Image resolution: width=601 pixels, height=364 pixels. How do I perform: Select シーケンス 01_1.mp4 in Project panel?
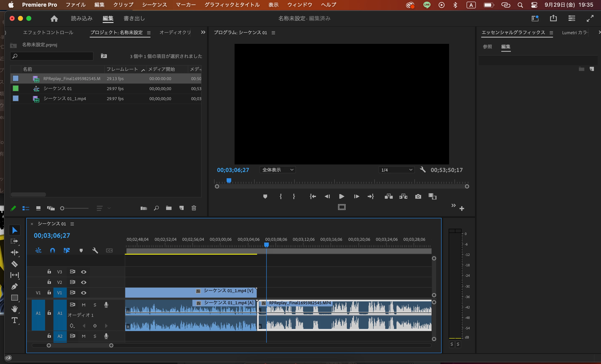(x=65, y=99)
